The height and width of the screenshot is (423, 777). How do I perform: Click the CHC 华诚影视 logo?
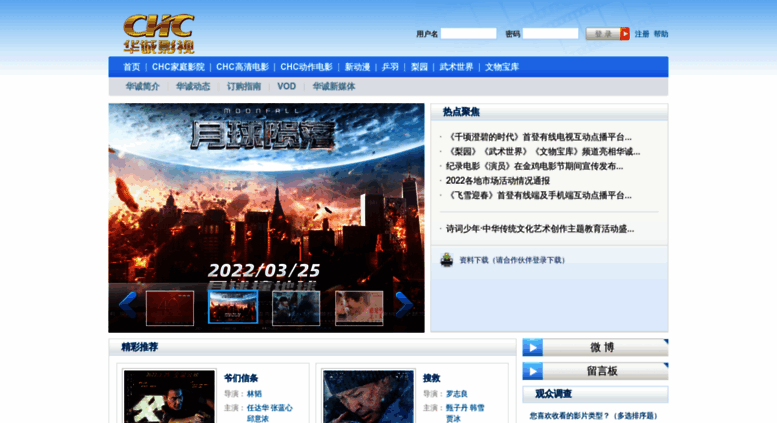pyautogui.click(x=159, y=34)
